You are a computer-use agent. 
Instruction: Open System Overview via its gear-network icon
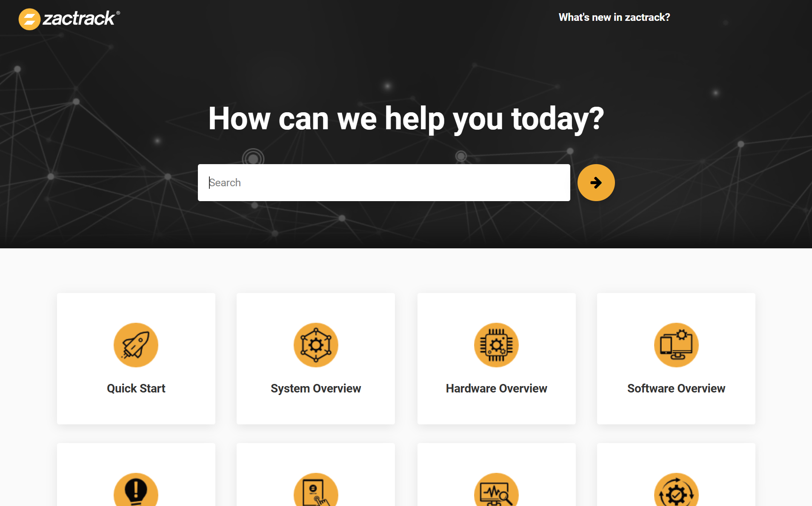(x=316, y=345)
